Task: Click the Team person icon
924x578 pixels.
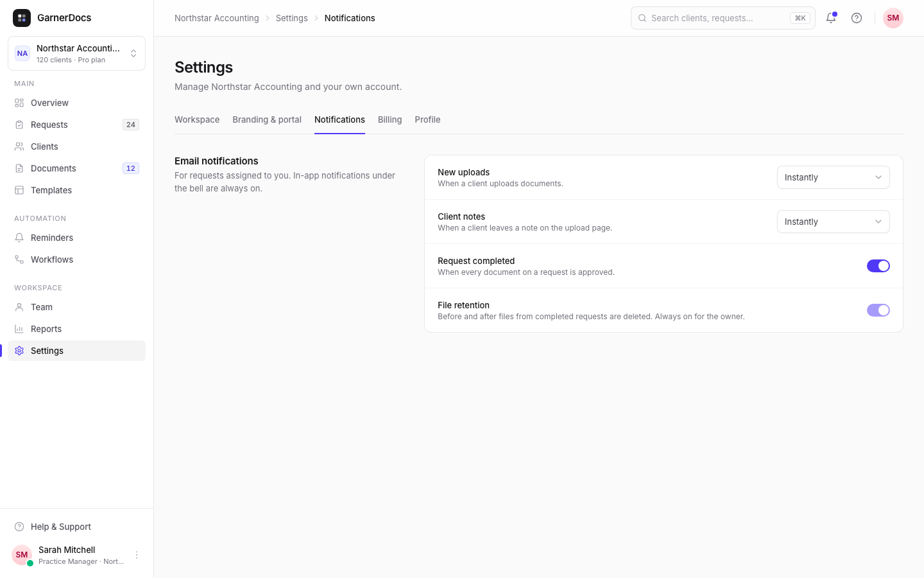Action: point(19,307)
